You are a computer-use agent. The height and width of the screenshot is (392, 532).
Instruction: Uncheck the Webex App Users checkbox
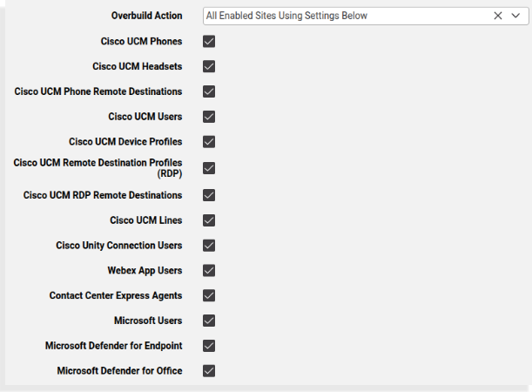point(209,271)
